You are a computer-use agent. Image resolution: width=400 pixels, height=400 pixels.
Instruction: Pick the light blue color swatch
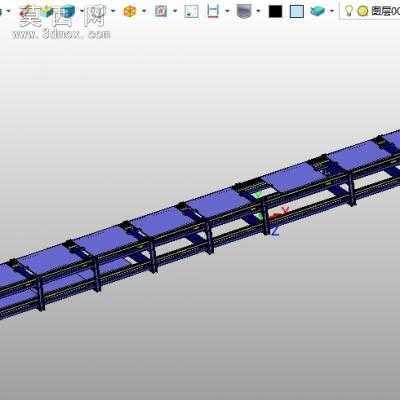tap(297, 12)
